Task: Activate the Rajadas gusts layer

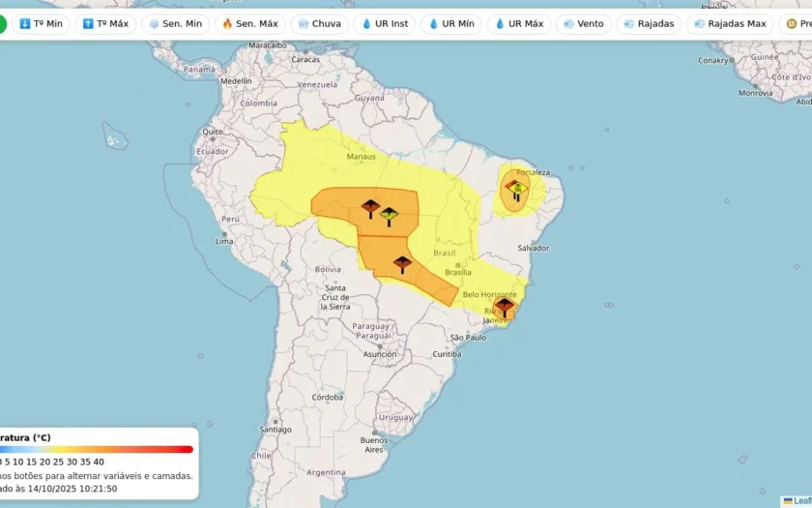Action: tap(649, 24)
